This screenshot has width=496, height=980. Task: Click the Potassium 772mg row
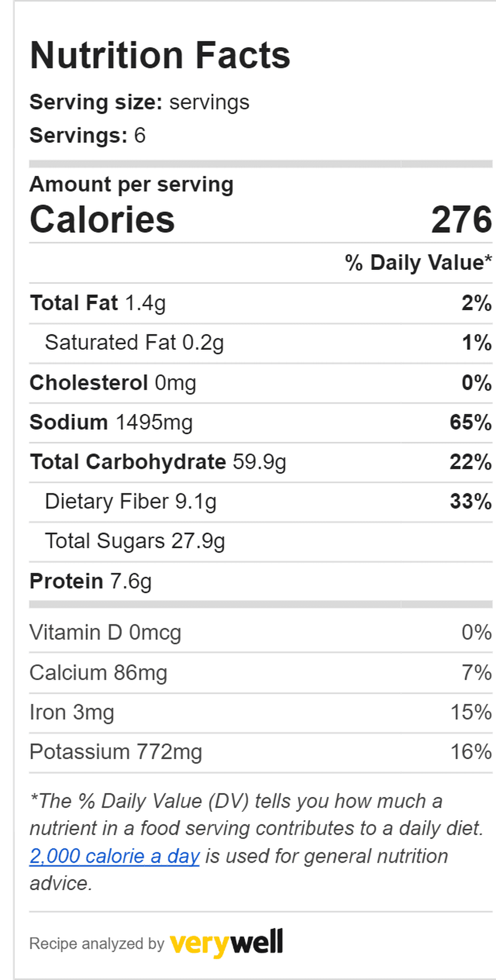pyautogui.click(x=261, y=753)
